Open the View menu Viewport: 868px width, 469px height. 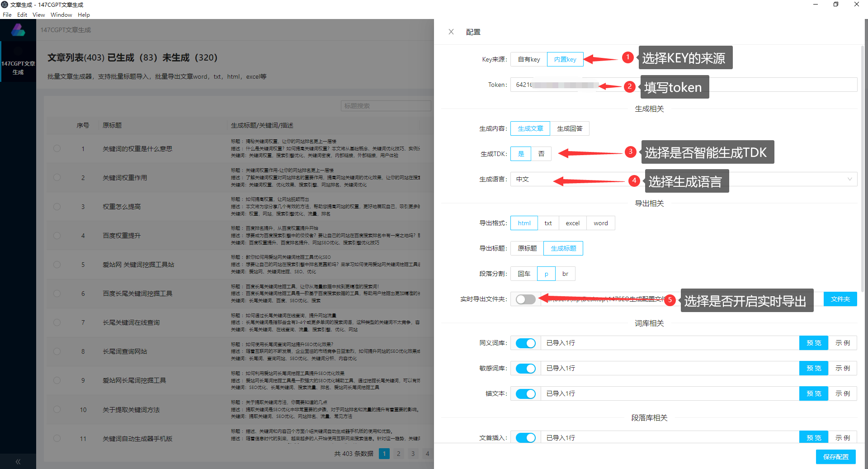39,15
